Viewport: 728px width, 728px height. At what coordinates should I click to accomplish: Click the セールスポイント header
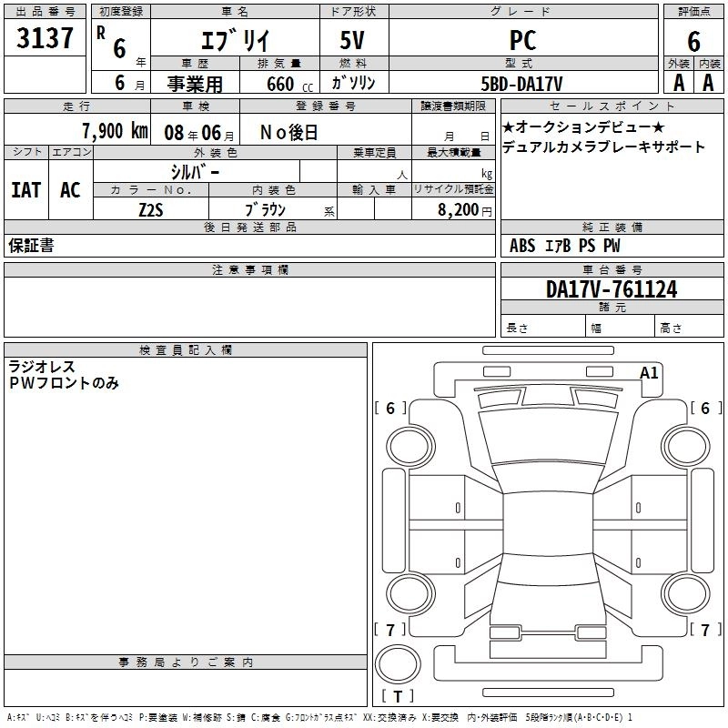(612, 106)
